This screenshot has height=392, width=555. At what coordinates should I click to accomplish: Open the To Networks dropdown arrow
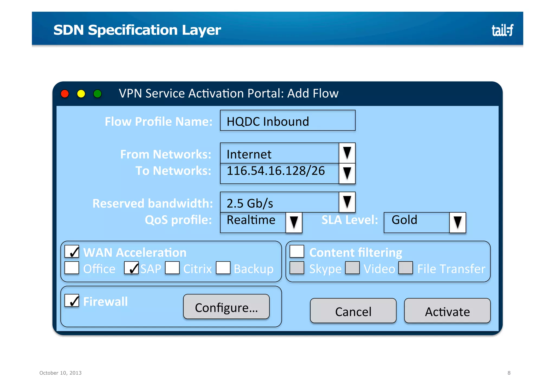pyautogui.click(x=347, y=173)
